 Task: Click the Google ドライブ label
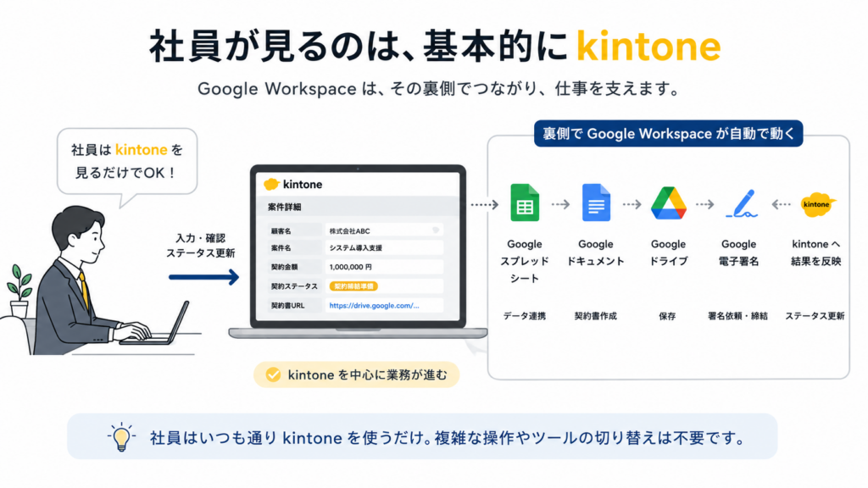tap(668, 252)
